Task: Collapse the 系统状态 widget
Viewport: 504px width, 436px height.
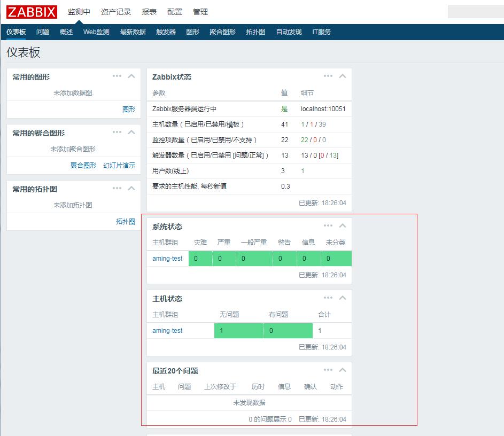Action: 343,226
